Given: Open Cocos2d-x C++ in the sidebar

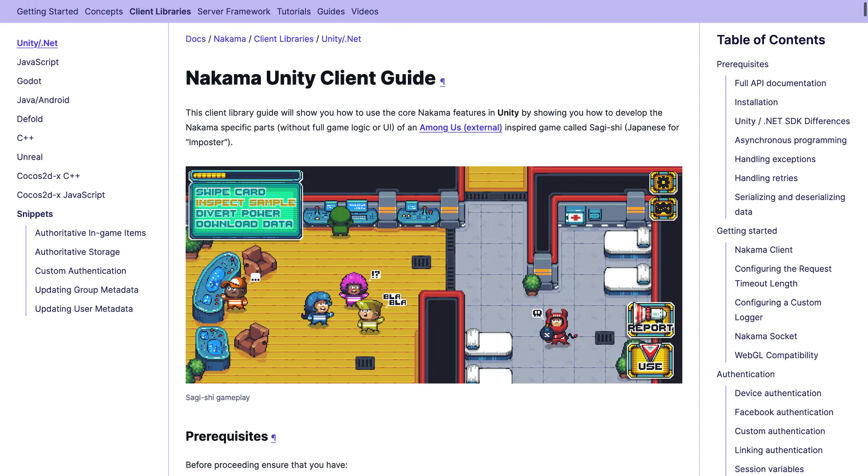Looking at the screenshot, I should click(48, 176).
